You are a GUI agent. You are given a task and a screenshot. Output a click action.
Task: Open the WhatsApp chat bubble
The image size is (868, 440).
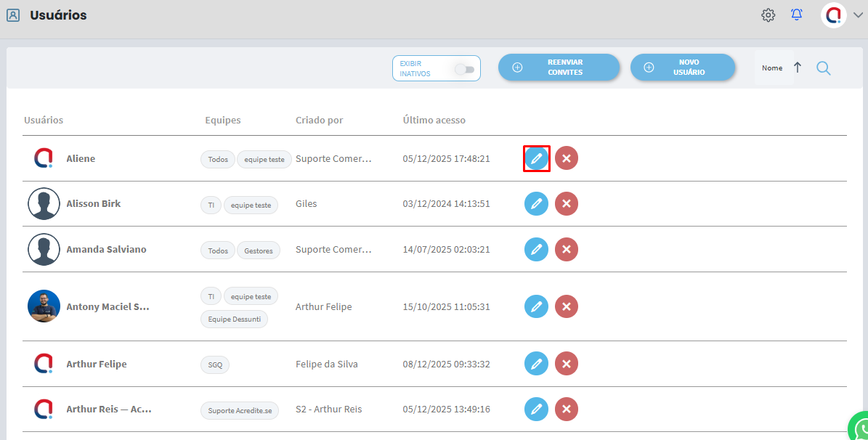click(x=861, y=427)
